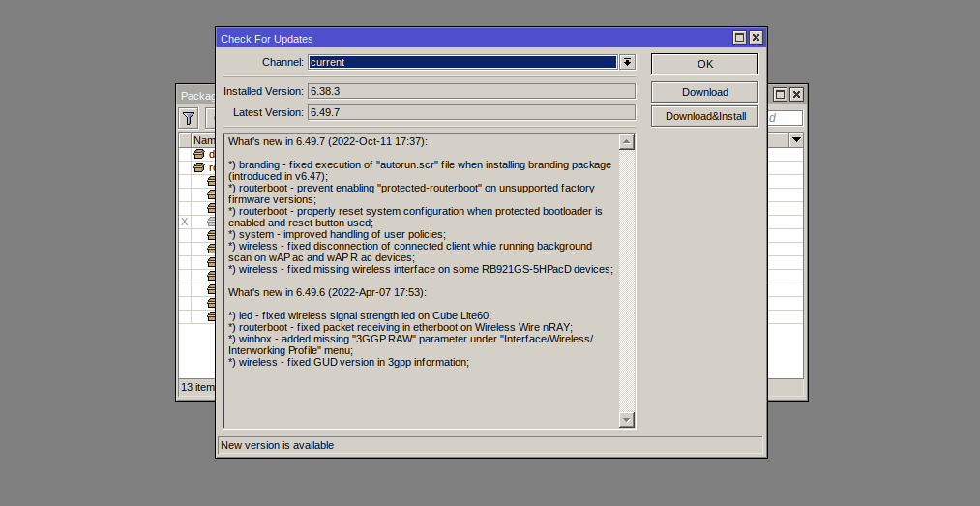This screenshot has height=506, width=980.
Task: Click the 'Channel:' label
Action: (282, 62)
